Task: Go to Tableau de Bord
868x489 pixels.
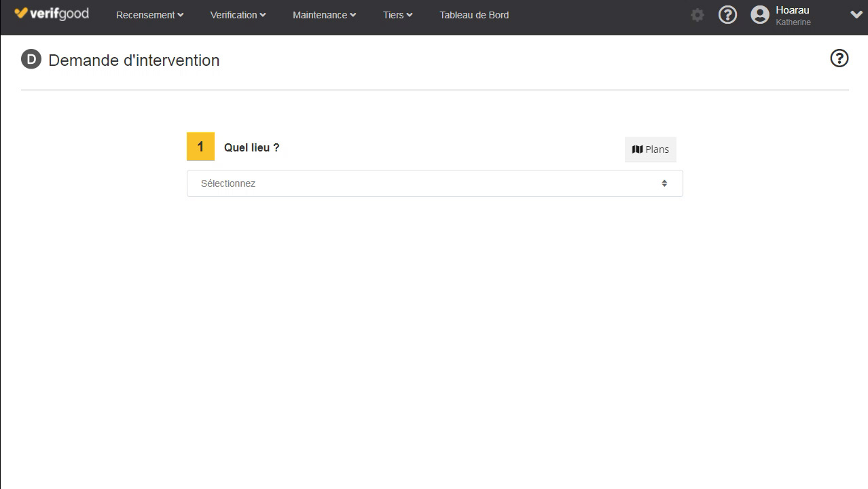Action: [474, 15]
